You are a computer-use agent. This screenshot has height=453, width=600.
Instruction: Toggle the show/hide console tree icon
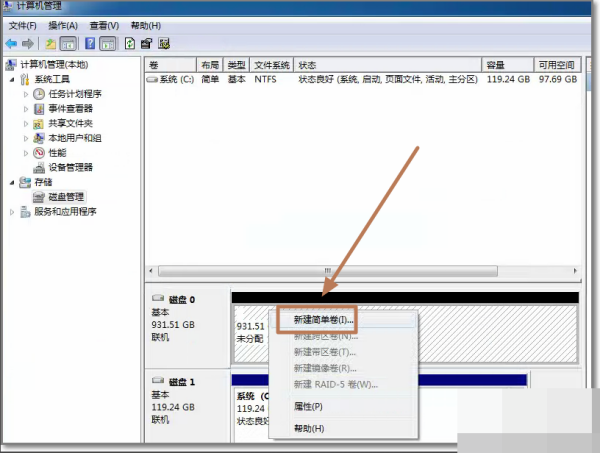pyautogui.click(x=68, y=44)
